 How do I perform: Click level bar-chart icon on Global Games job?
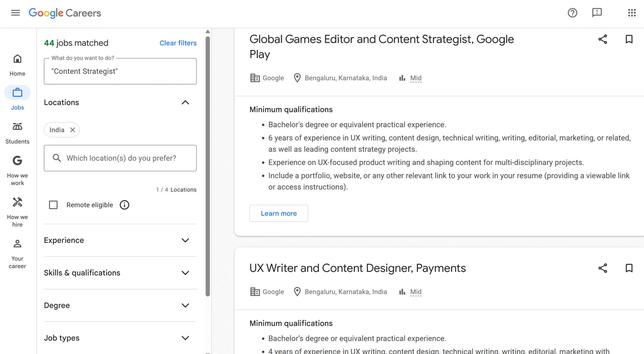click(x=402, y=78)
